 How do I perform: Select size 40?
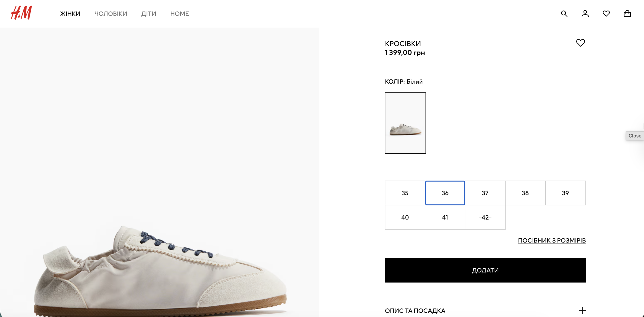tap(405, 217)
